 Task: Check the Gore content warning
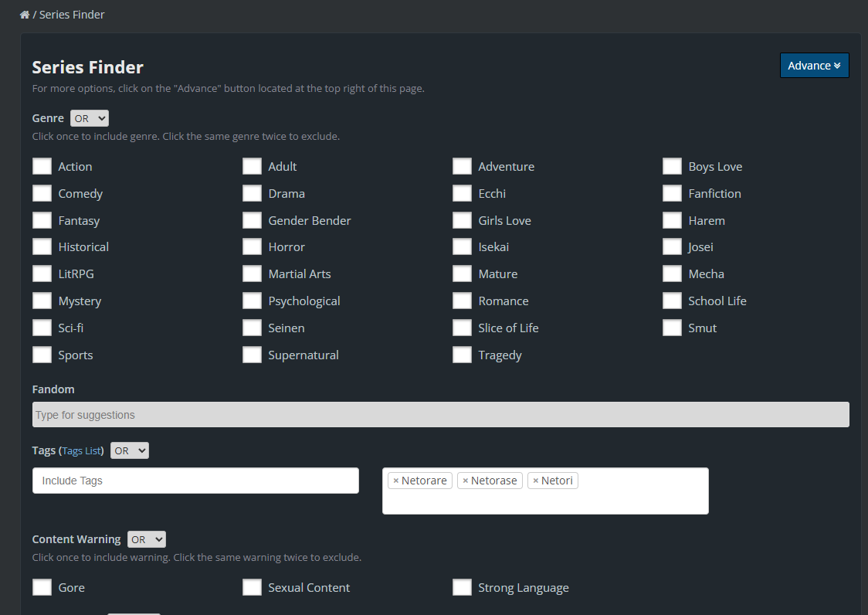coord(42,587)
